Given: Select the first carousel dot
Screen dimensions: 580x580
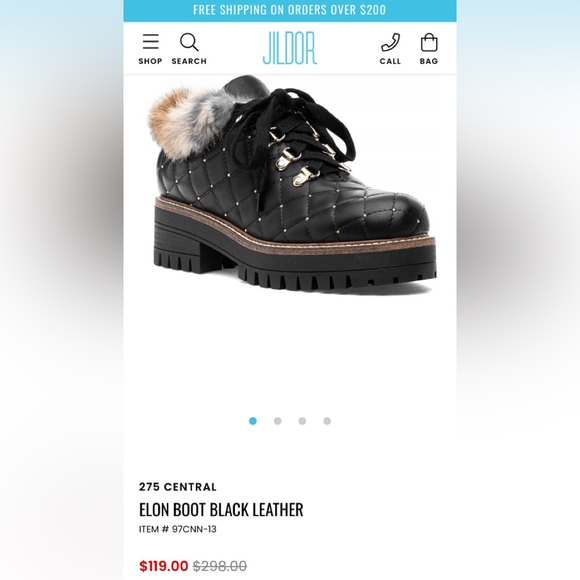Looking at the screenshot, I should tap(253, 421).
